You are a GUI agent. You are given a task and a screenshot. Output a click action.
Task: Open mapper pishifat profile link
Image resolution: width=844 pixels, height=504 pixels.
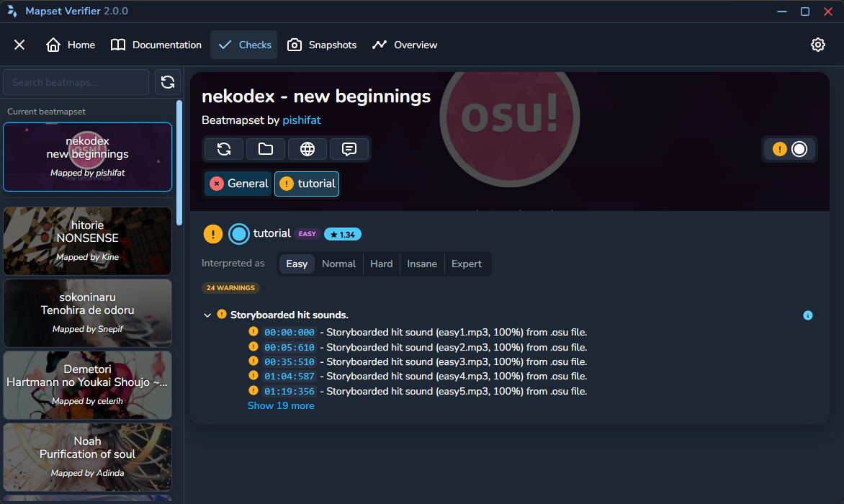[302, 120]
